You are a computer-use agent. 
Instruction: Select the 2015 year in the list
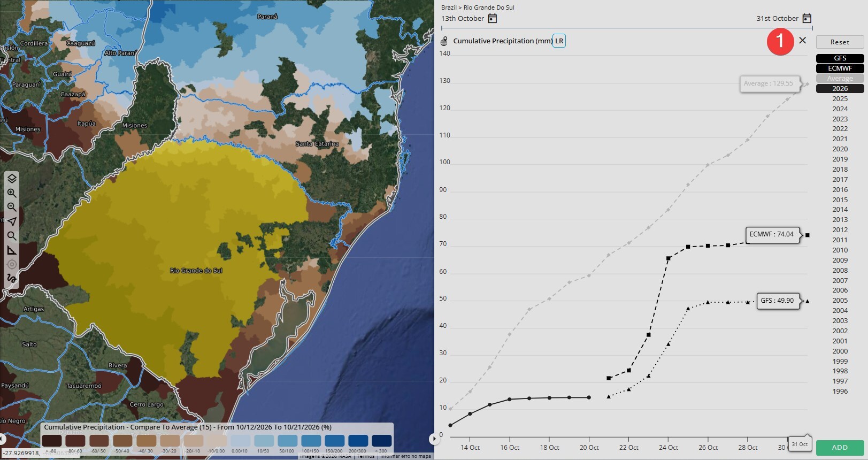coord(840,200)
